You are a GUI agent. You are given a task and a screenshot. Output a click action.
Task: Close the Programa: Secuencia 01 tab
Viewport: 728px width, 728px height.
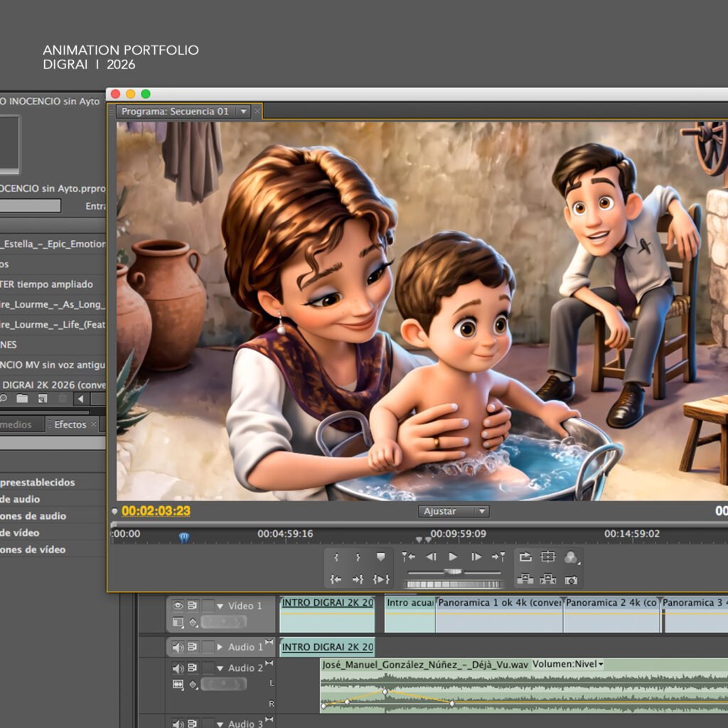tap(257, 111)
